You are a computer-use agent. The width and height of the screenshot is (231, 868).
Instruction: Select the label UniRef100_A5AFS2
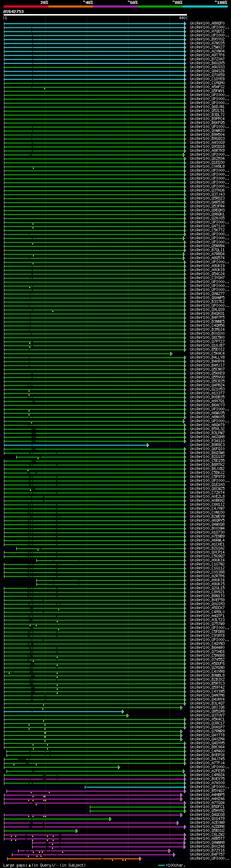pos(207,87)
